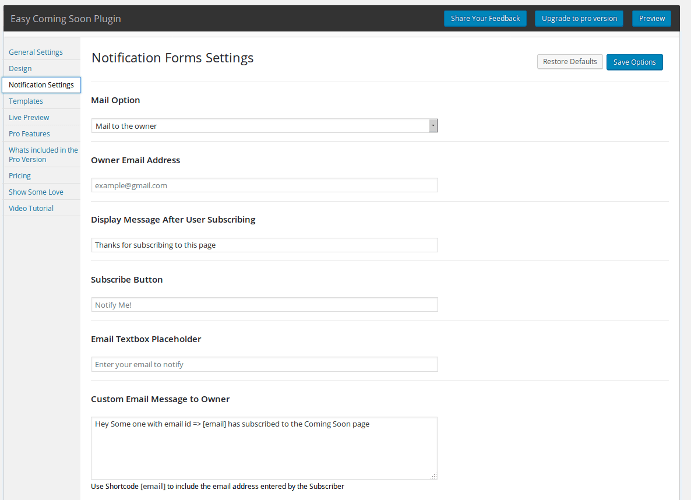Focus the Email Textbox Placeholder field

coord(264,364)
